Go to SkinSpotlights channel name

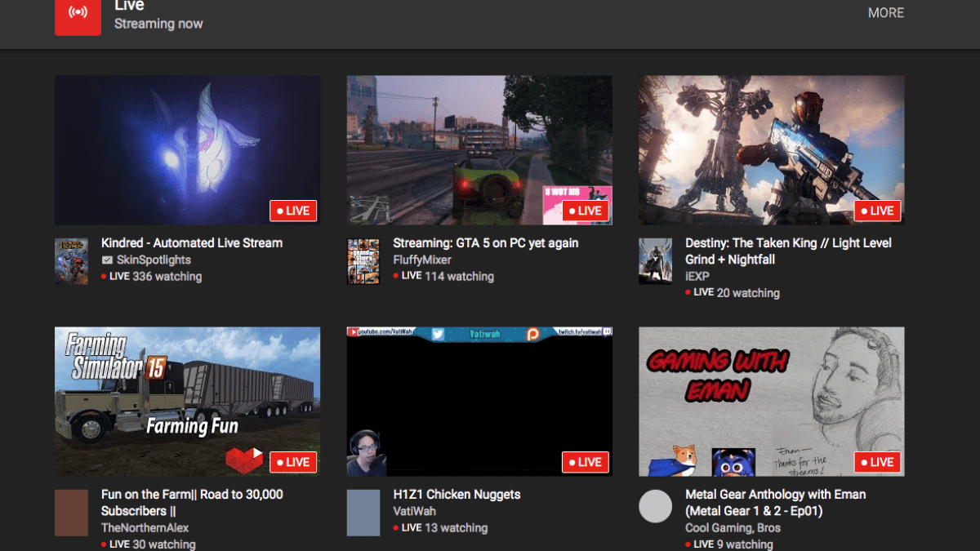coord(154,260)
